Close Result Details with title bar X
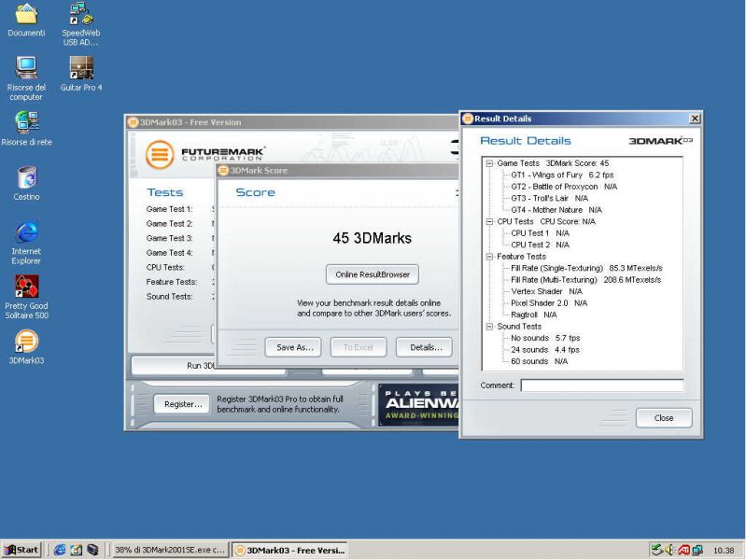746x560 pixels. 694,119
